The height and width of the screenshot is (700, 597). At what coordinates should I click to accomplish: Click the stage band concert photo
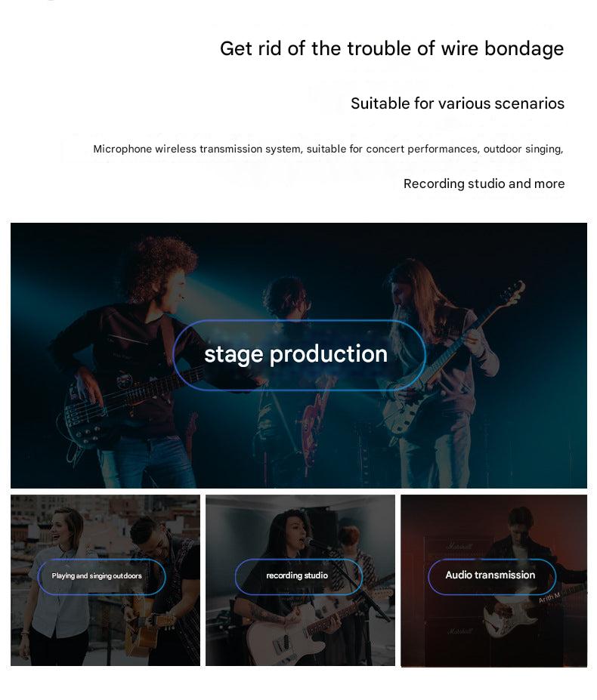tap(298, 356)
